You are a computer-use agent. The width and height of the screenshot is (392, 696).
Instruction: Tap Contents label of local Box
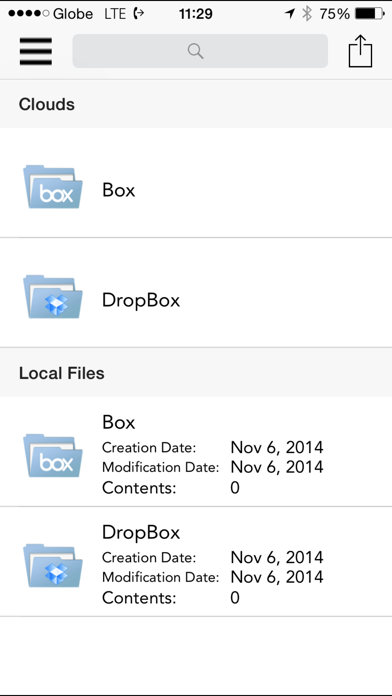click(x=139, y=488)
